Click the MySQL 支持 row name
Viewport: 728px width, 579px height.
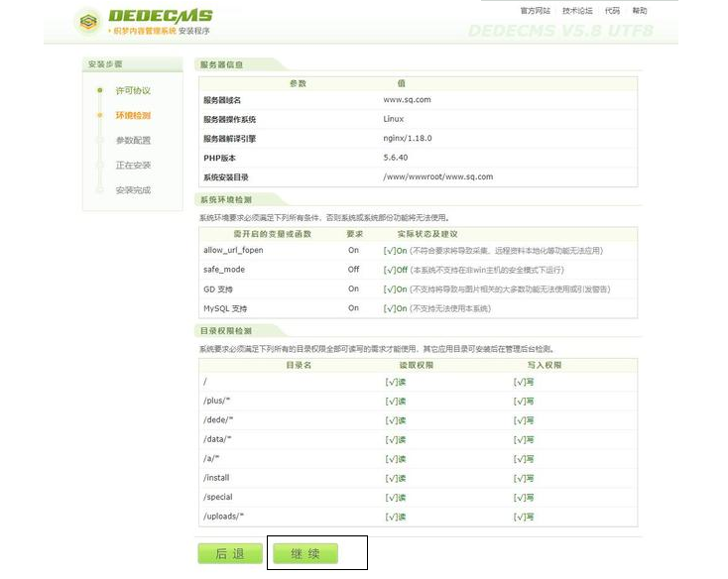pos(225,308)
